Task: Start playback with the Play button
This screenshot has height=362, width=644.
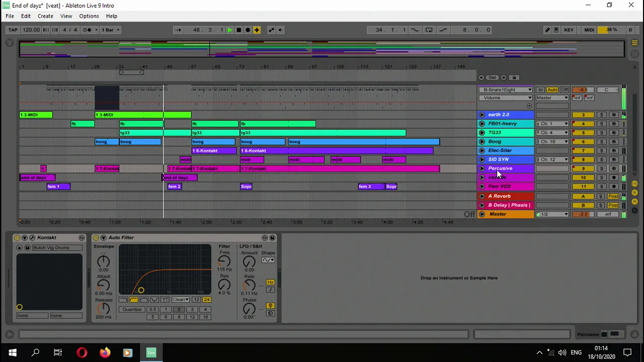Action: click(229, 30)
